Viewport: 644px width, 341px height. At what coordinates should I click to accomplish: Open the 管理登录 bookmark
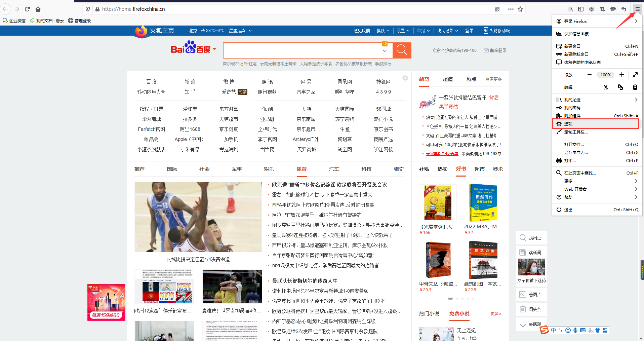click(79, 21)
